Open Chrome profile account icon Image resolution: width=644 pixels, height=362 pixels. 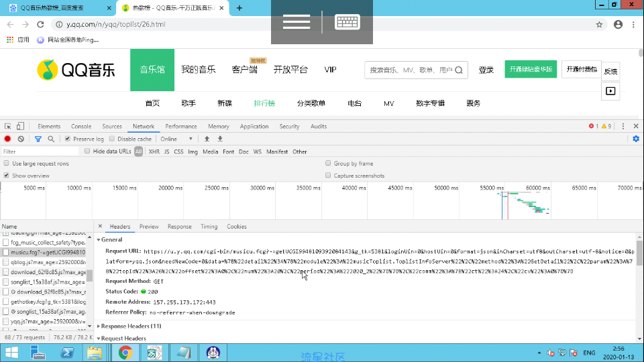(618, 25)
